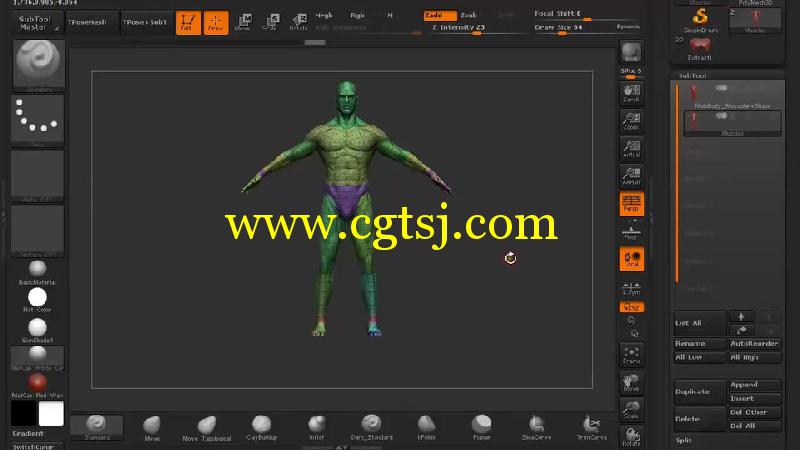Select the Inflat brush

point(316,428)
